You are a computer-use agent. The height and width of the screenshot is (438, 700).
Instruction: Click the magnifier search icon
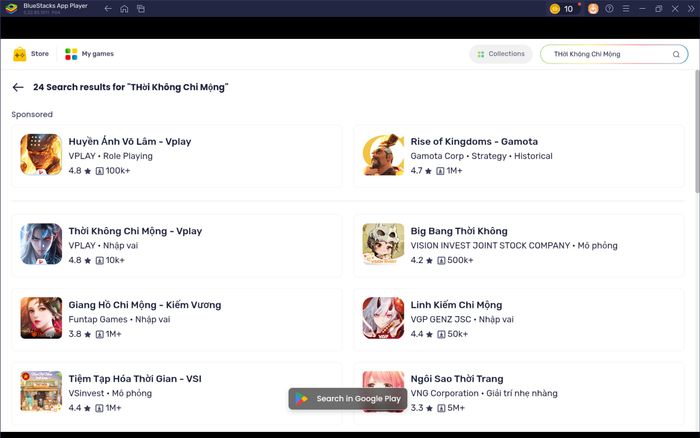pos(676,54)
